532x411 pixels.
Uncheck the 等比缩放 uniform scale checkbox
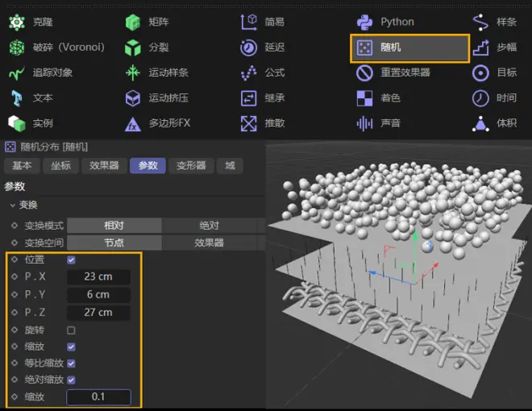(71, 363)
